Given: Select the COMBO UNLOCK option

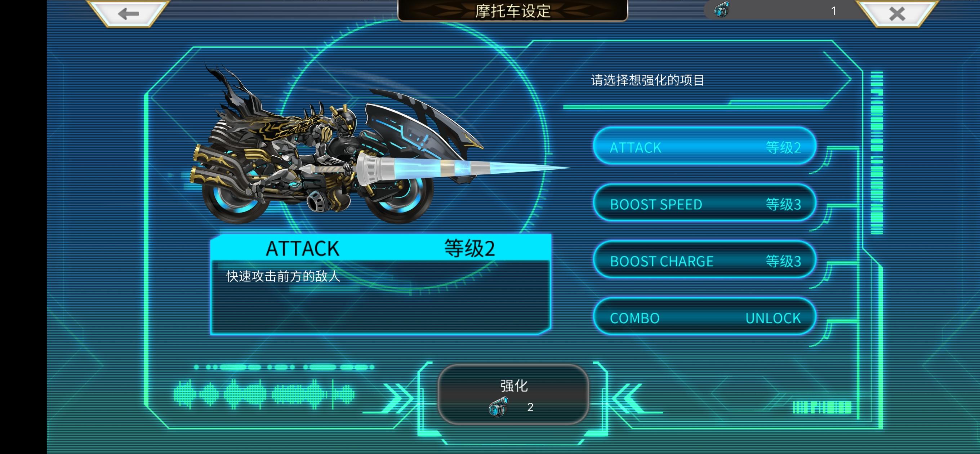Looking at the screenshot, I should 705,317.
